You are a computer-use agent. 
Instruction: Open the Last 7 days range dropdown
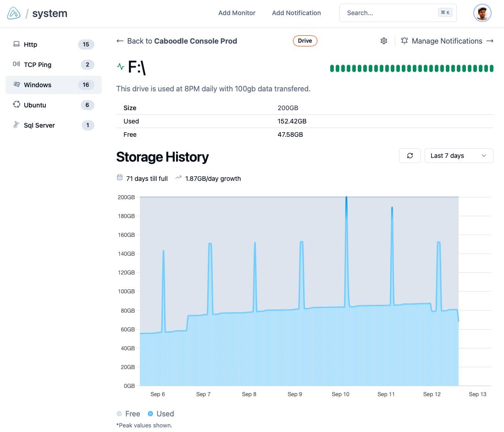click(x=459, y=156)
